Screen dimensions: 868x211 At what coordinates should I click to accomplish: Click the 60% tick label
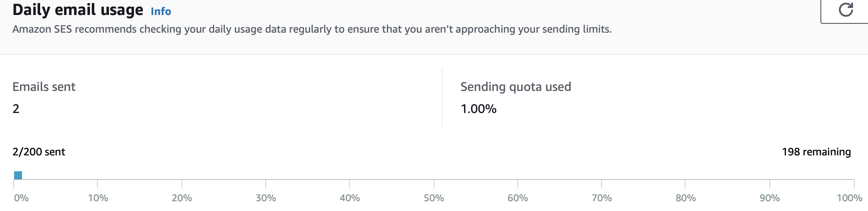(x=518, y=198)
